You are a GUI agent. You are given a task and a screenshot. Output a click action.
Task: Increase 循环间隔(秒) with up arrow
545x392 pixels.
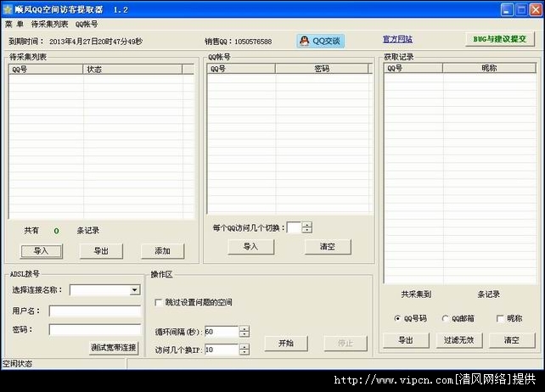[244, 328]
